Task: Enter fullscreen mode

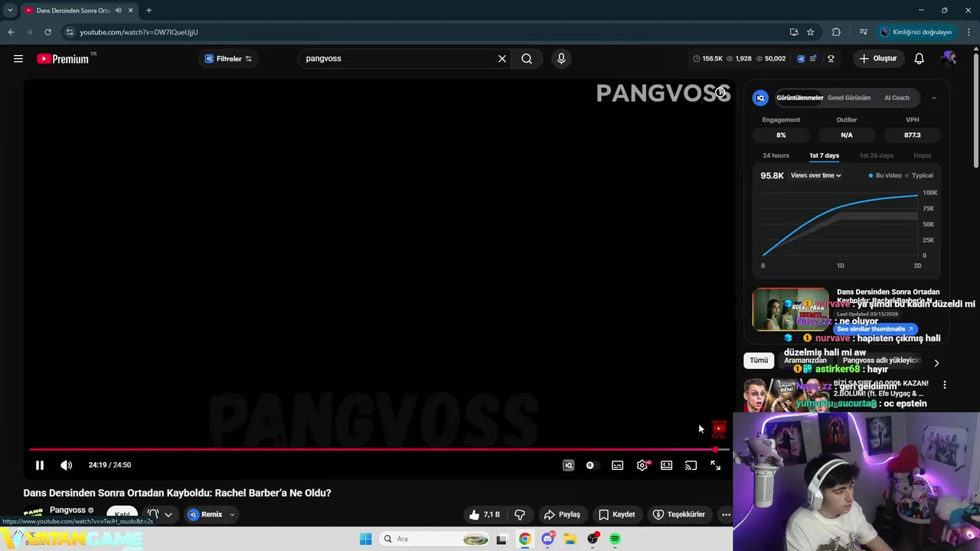Action: tap(715, 465)
